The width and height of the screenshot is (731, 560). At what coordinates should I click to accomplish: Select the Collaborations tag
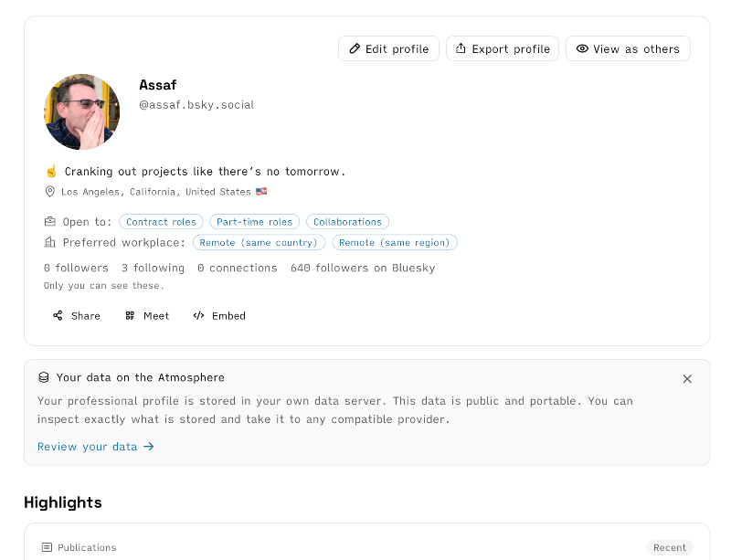click(347, 222)
